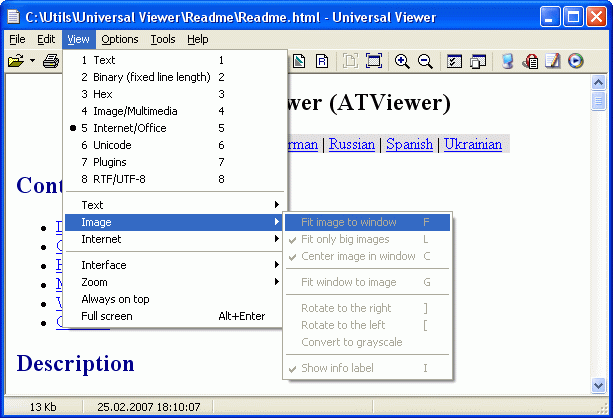Click Rotate to the left entry

click(367, 325)
